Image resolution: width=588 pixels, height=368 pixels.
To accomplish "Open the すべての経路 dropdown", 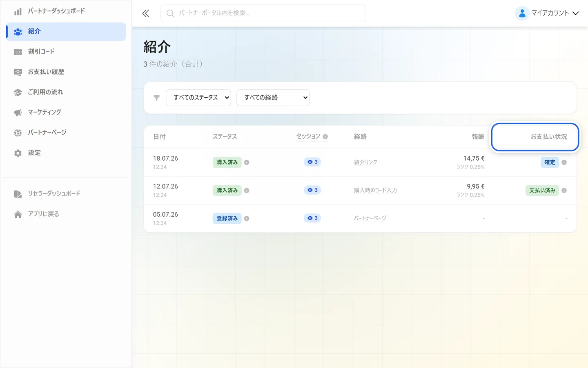I will pyautogui.click(x=273, y=98).
